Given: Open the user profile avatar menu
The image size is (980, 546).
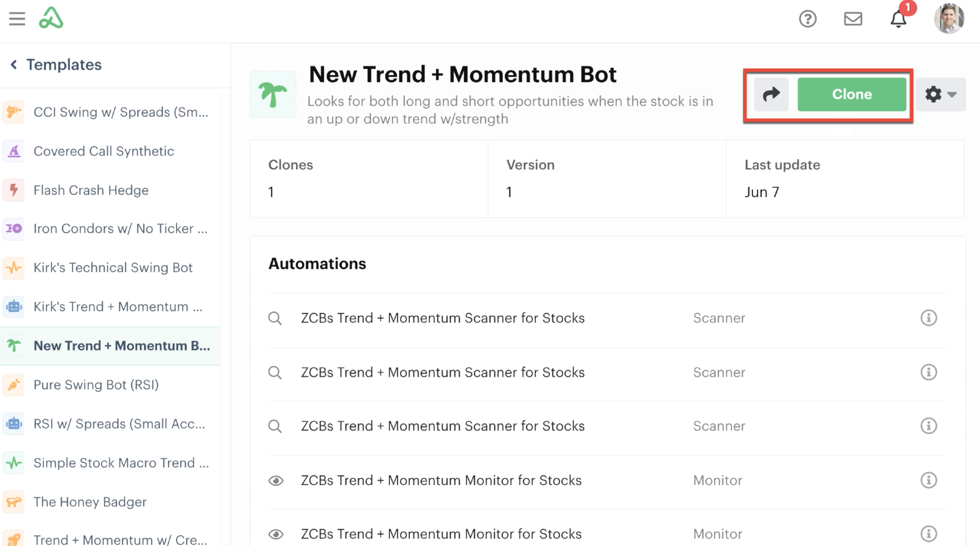Looking at the screenshot, I should click(x=949, y=19).
